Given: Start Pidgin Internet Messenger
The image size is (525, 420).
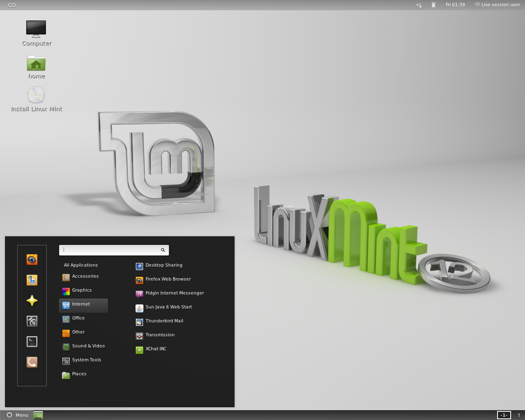Looking at the screenshot, I should (x=170, y=293).
